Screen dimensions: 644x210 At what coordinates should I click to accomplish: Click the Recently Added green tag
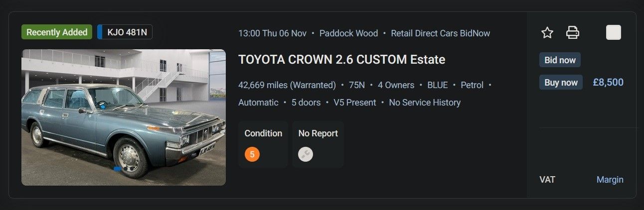tap(57, 32)
